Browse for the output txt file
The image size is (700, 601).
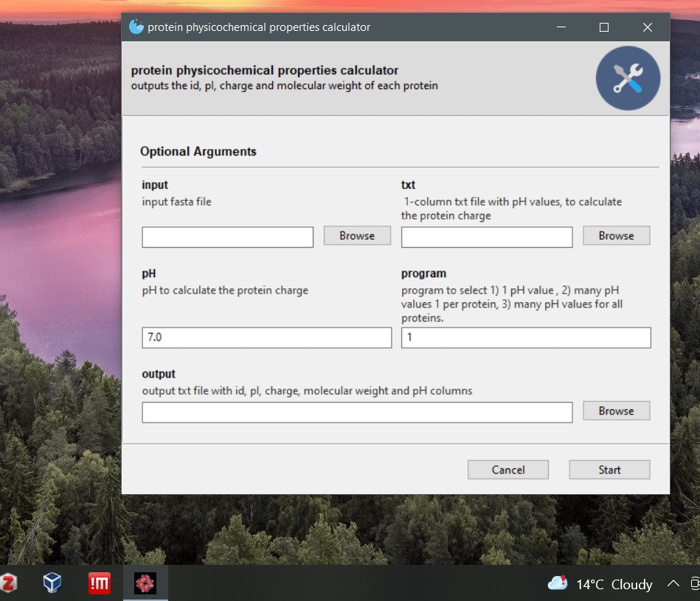coord(616,411)
